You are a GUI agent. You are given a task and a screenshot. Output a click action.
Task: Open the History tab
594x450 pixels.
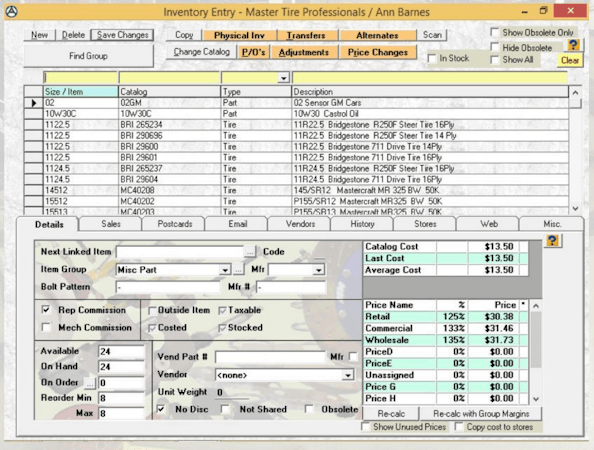pos(362,224)
